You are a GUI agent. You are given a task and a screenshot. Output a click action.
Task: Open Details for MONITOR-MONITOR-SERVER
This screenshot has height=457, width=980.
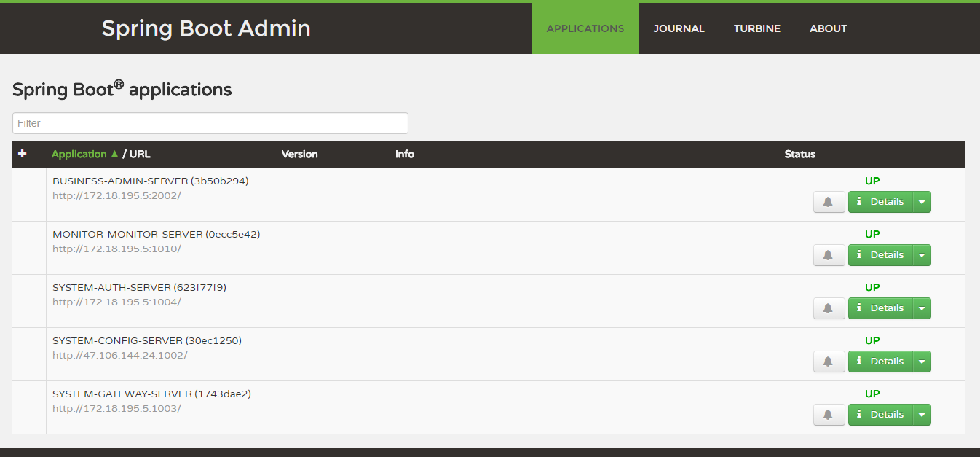(x=880, y=255)
